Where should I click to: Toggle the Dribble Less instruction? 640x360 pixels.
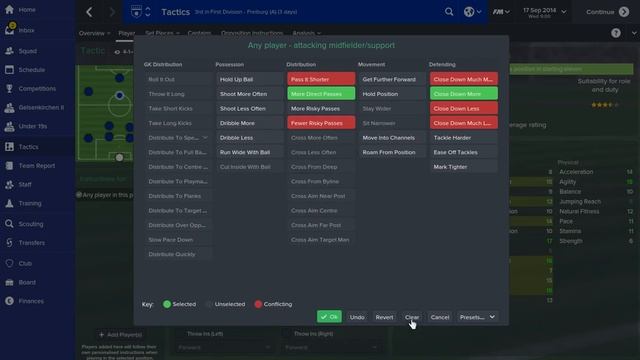point(250,138)
